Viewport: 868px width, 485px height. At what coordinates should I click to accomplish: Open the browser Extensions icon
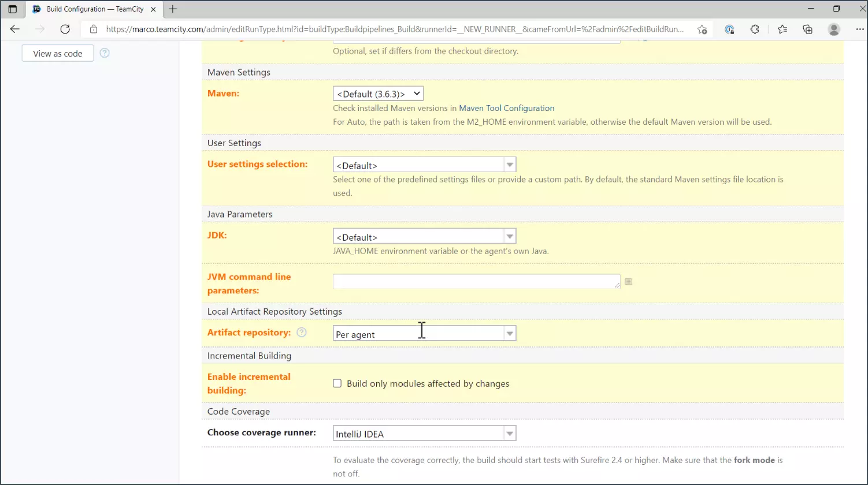[755, 29]
